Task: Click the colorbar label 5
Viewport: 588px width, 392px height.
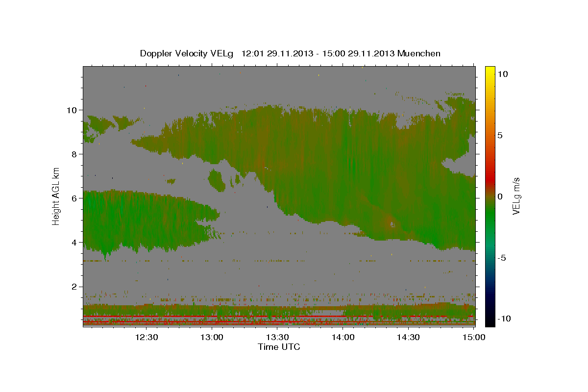Action: click(x=500, y=135)
